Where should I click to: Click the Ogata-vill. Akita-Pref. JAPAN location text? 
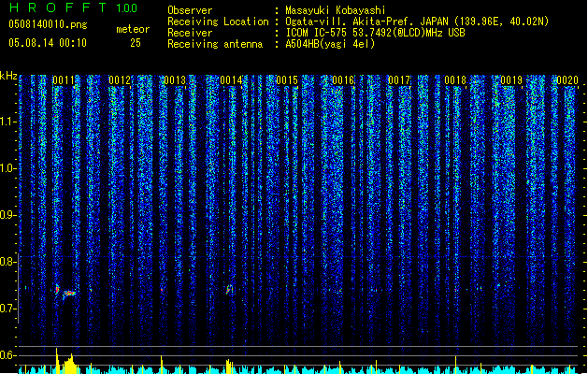tap(417, 22)
